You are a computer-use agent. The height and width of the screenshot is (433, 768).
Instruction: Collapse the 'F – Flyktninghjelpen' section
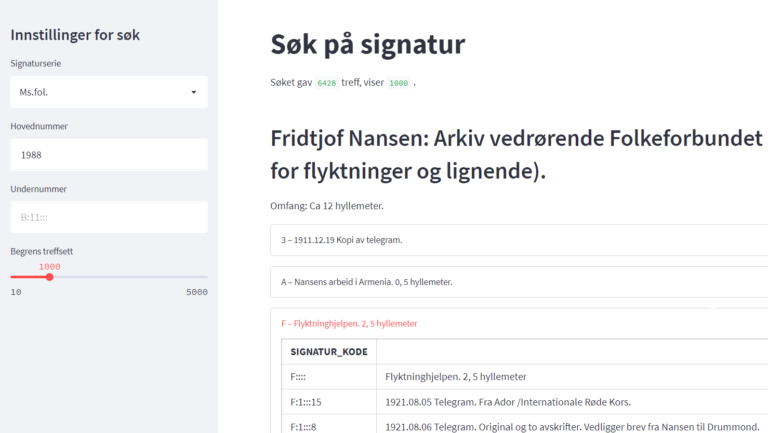pos(349,323)
